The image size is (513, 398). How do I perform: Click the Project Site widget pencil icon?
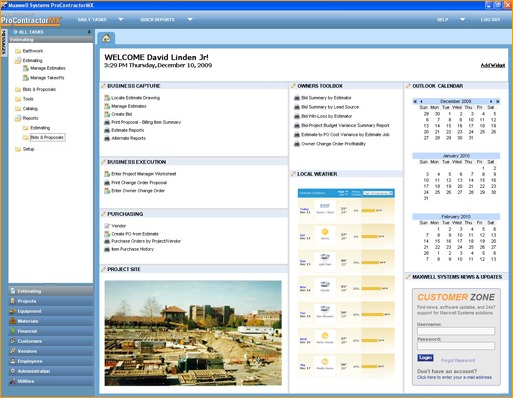[x=103, y=269]
